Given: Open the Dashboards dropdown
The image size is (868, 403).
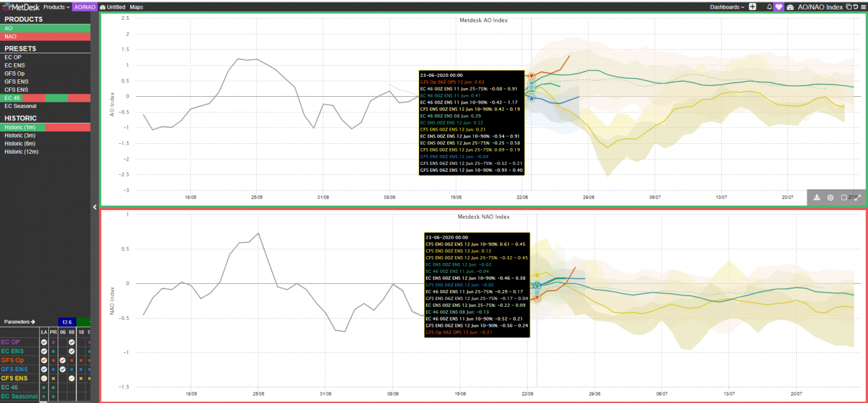Looking at the screenshot, I should pos(728,7).
